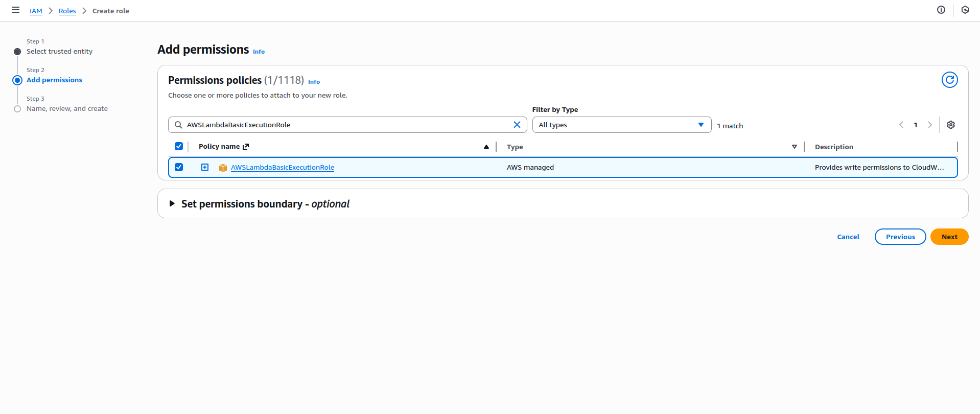The width and height of the screenshot is (980, 414).
Task: Open the AWSLambdaBasicExecutionRole policy link
Action: [x=283, y=167]
